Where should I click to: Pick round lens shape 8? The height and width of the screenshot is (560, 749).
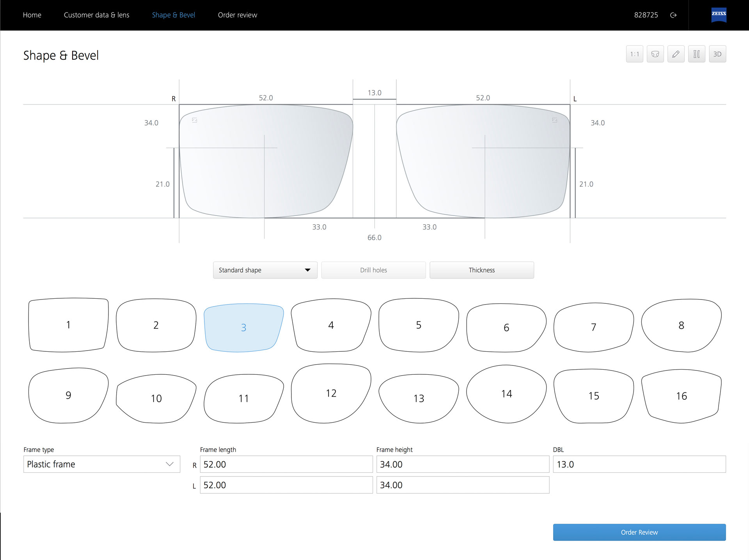681,325
